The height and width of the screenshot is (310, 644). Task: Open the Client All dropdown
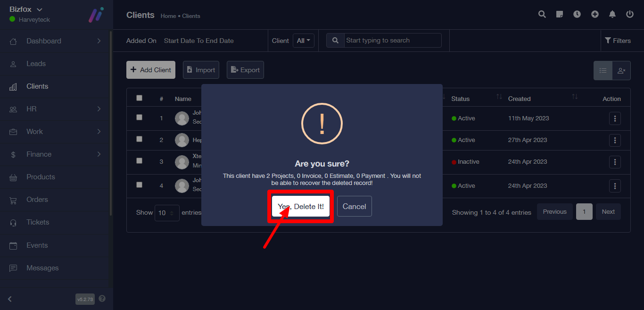point(303,41)
